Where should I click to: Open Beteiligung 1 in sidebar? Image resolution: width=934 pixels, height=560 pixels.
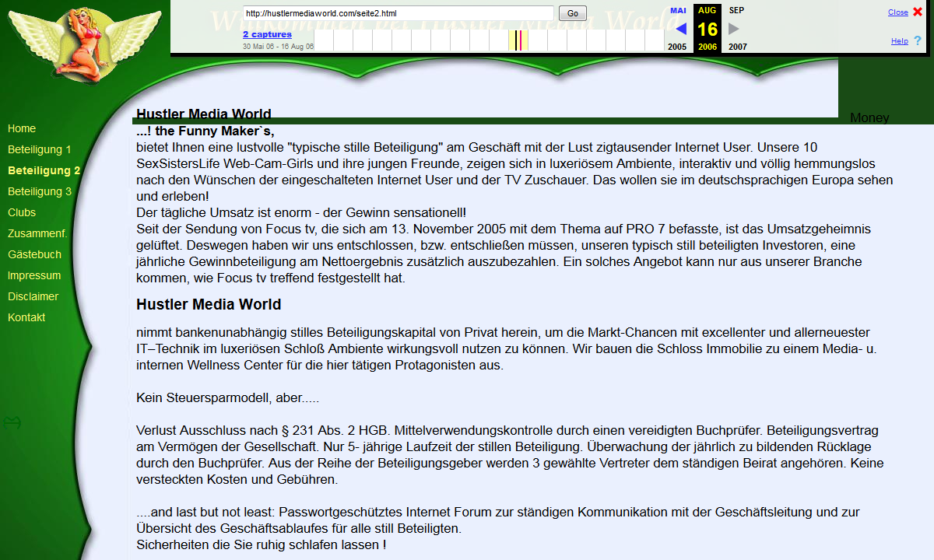click(x=40, y=149)
